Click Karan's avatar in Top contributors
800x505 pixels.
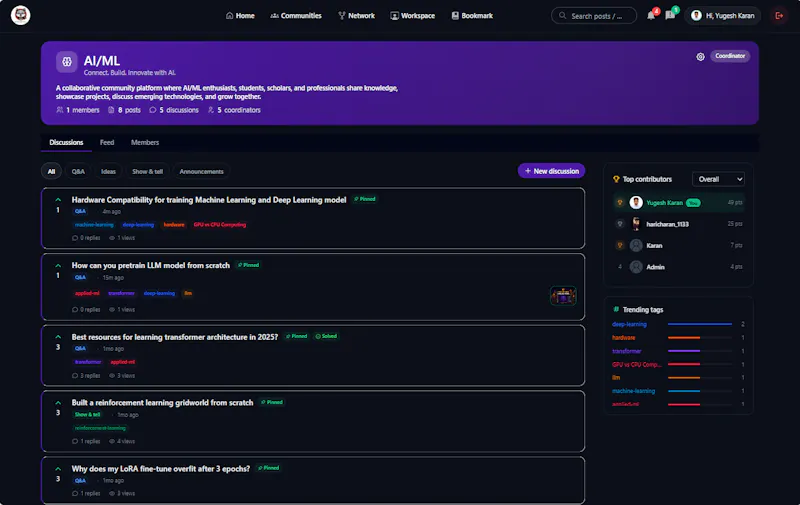(636, 245)
